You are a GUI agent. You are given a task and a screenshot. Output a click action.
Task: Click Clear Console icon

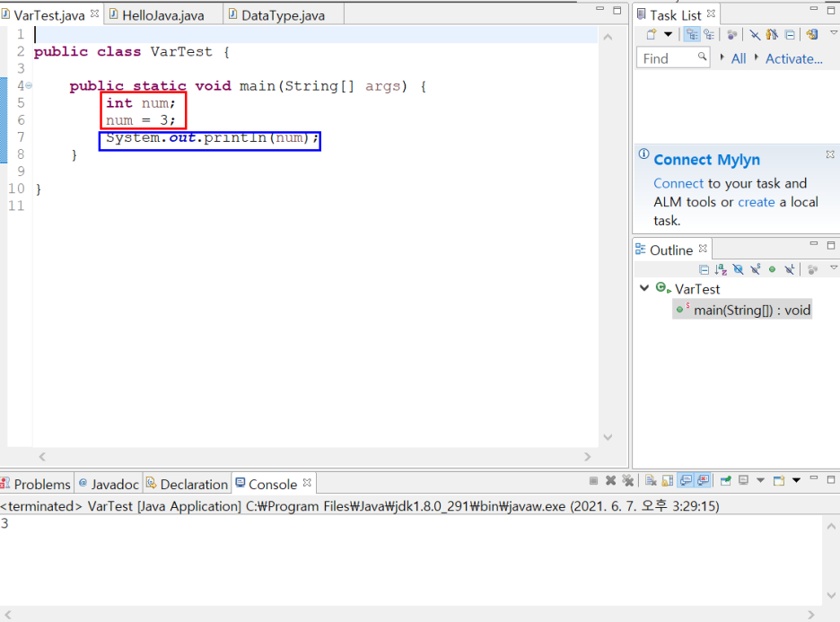click(651, 480)
